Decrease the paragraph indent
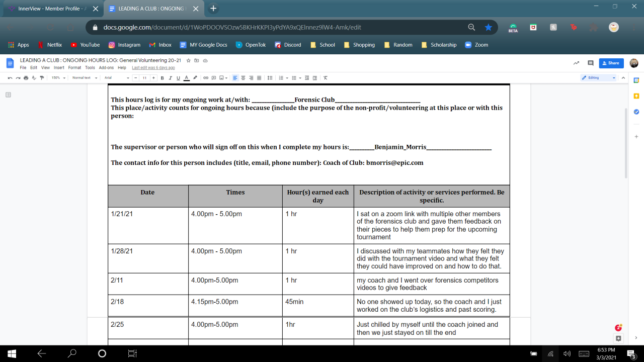 coord(307,78)
